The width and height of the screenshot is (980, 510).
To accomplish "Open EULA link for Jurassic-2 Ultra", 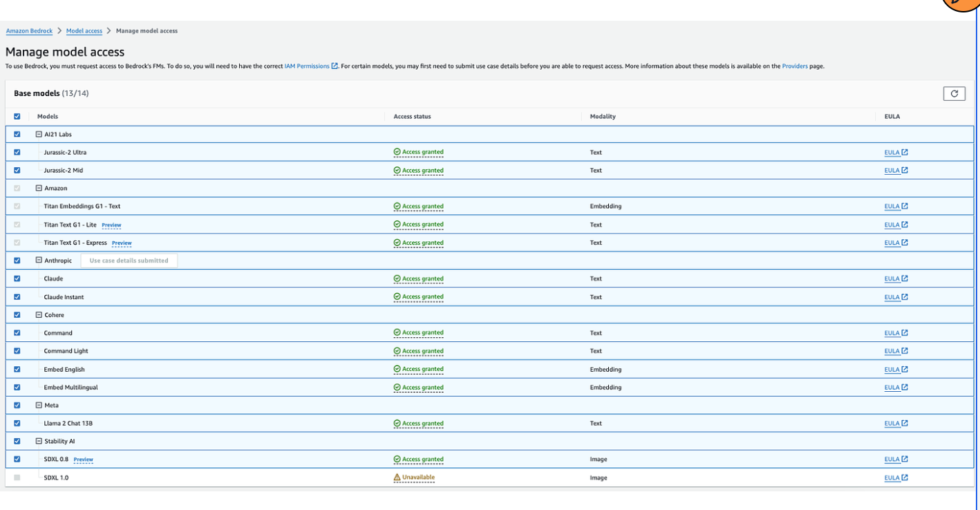I will (896, 152).
